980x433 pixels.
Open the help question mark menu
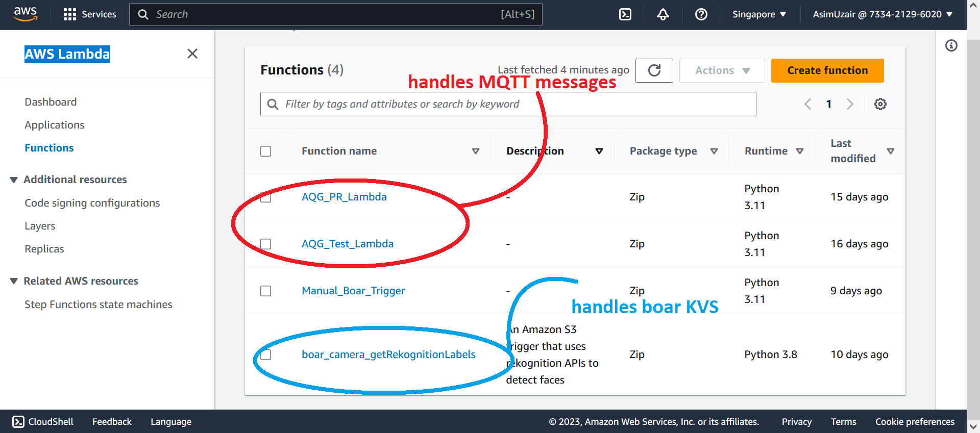coord(701,14)
